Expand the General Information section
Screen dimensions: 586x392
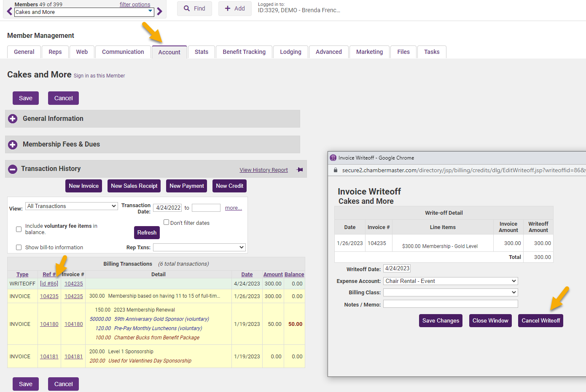pos(13,119)
